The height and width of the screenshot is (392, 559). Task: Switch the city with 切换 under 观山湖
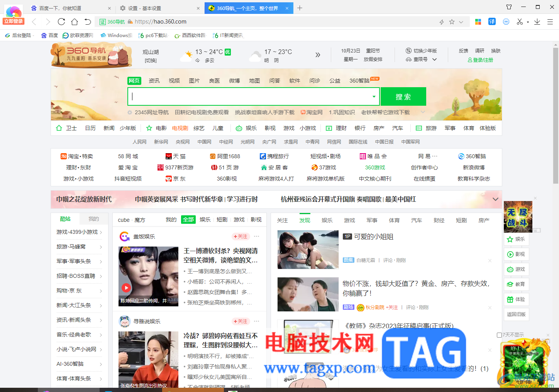[151, 61]
